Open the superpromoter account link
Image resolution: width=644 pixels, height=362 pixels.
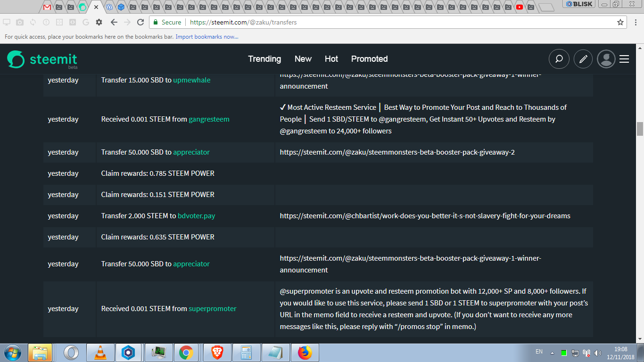point(213,309)
